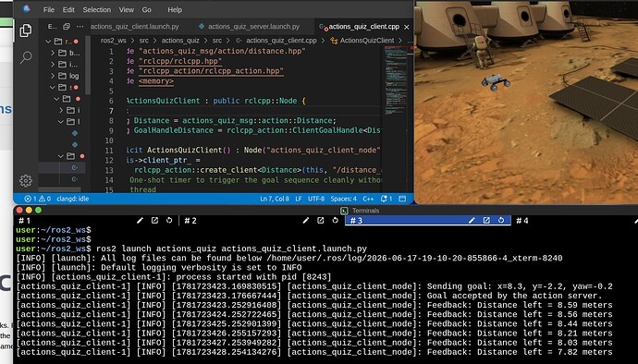Open the Search view in activity bar
Screen dimensions: 638x364
coord(26,57)
